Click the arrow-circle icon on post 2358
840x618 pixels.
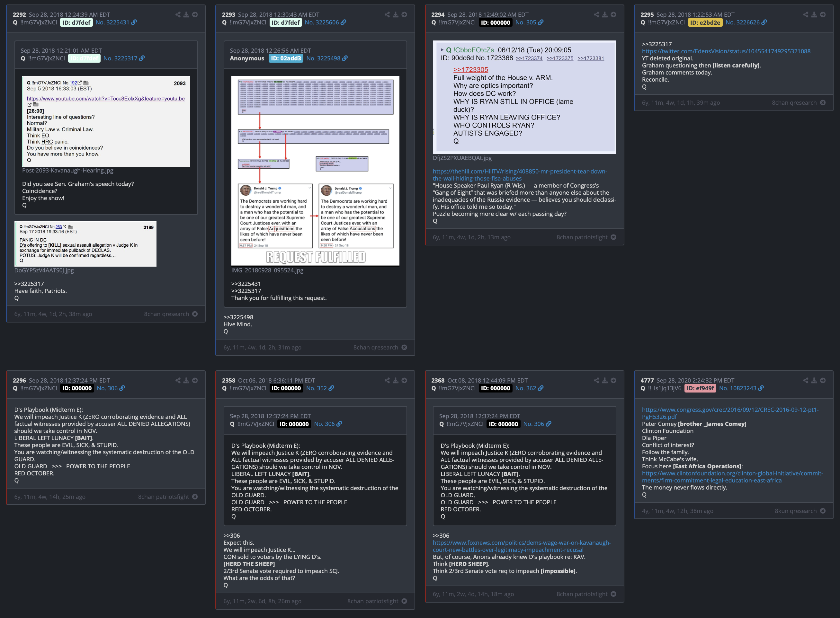[404, 380]
